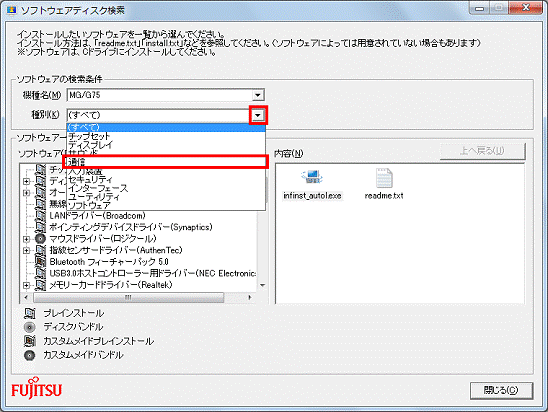Click the left arrow of the tree's horizontal scrollbar

26,297
